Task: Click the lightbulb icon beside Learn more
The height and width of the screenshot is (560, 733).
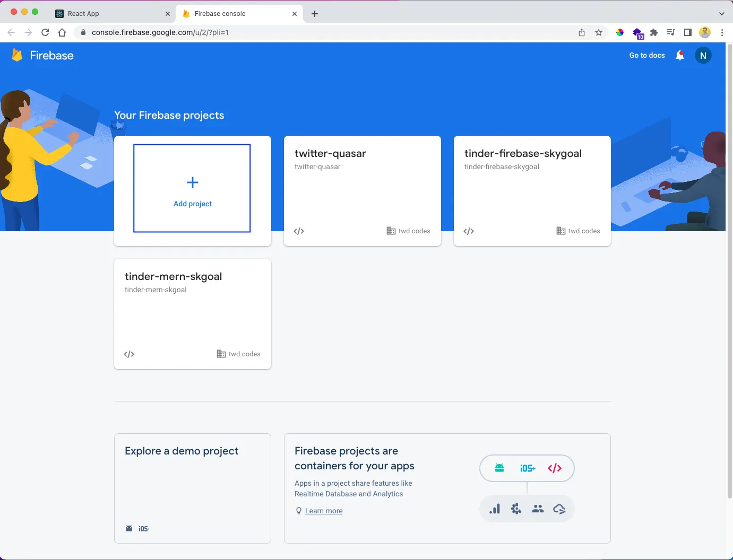Action: [299, 511]
